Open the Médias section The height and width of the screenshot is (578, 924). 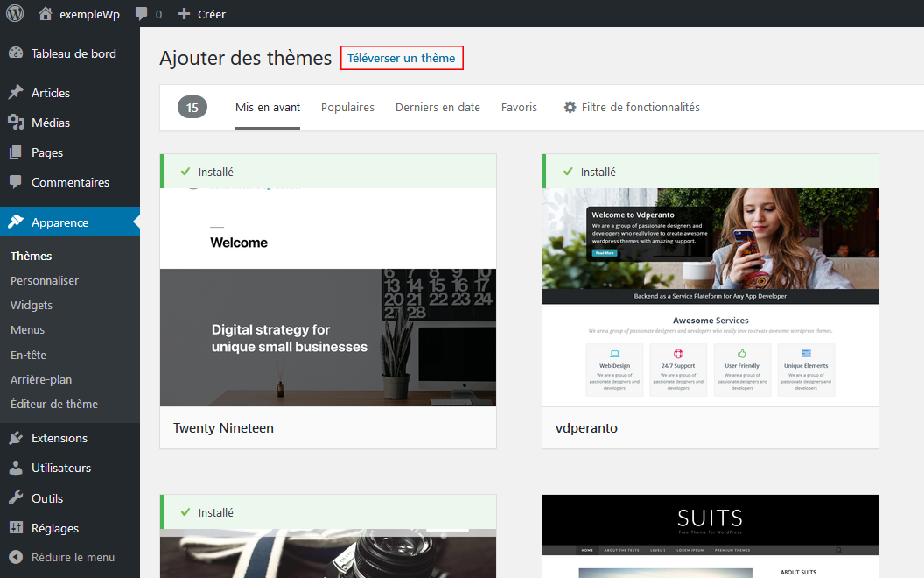tap(51, 123)
